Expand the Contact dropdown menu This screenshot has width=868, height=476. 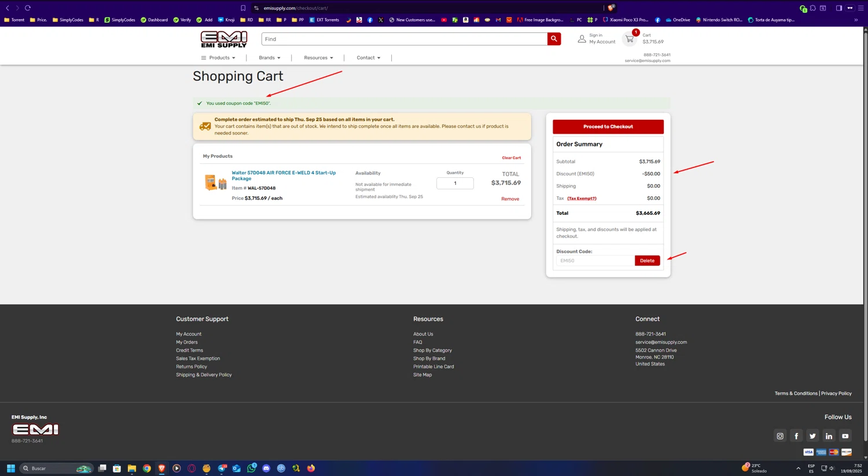(369, 58)
